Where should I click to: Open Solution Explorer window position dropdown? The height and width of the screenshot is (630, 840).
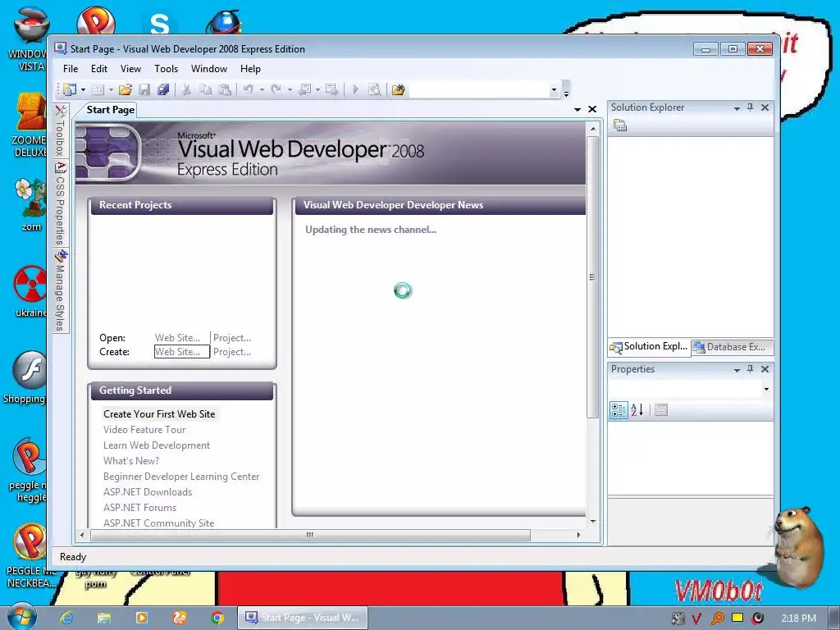(737, 107)
